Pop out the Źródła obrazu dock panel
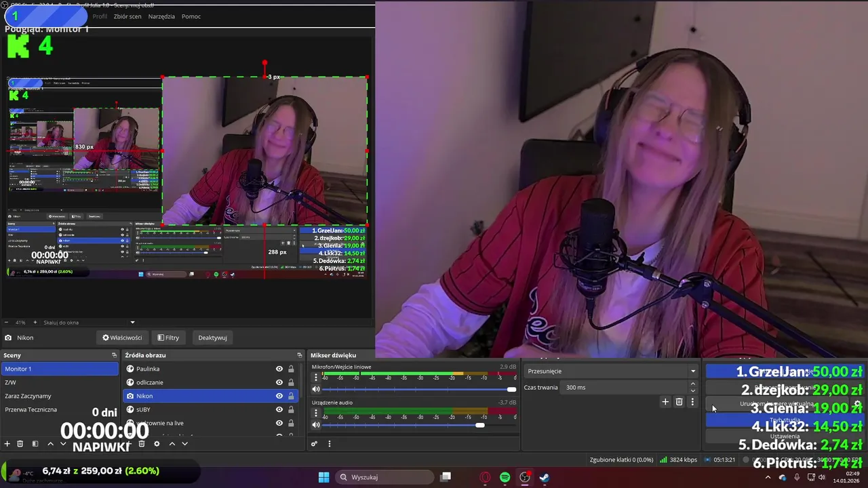Image resolution: width=868 pixels, height=488 pixels. [x=300, y=355]
